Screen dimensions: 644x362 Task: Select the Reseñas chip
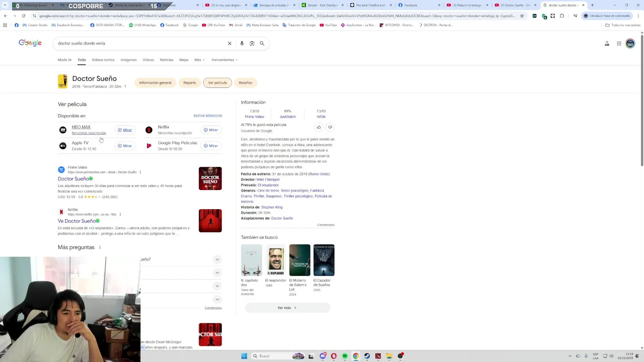point(246,82)
